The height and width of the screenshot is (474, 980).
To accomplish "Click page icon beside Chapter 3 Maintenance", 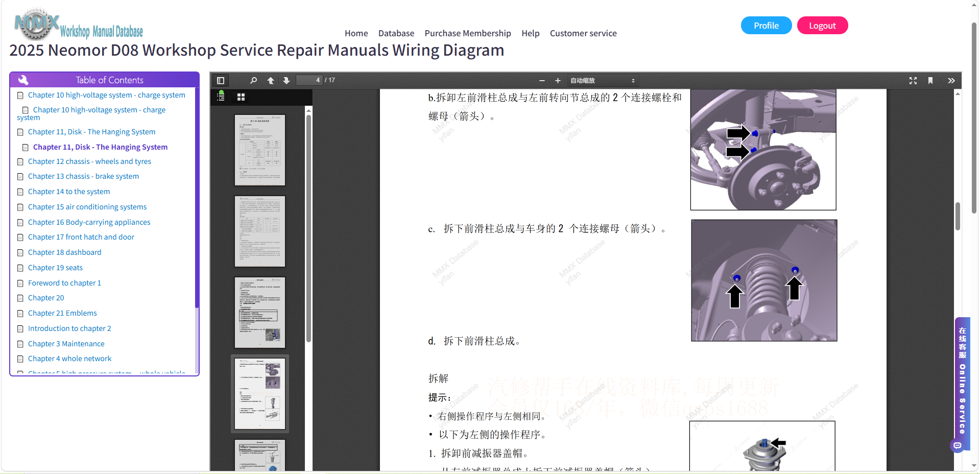I will point(20,344).
